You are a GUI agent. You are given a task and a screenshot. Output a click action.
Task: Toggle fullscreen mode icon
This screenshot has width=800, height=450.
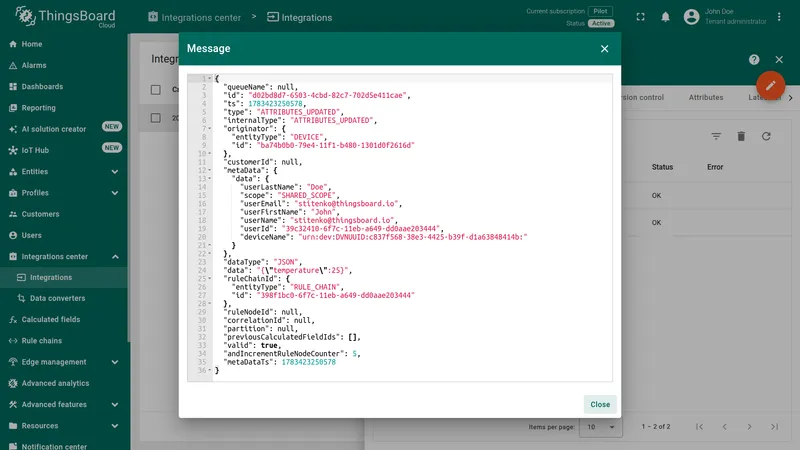(x=640, y=17)
